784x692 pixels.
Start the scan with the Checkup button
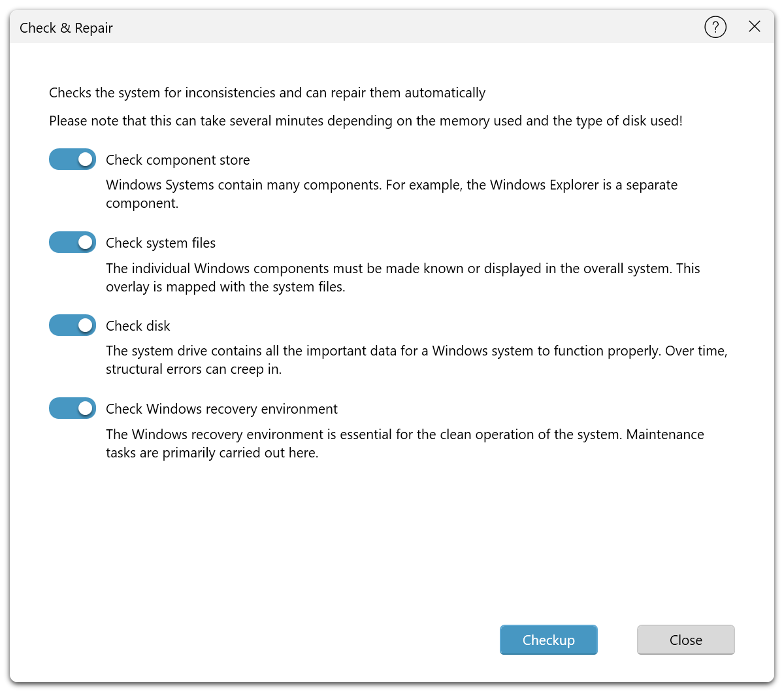(548, 640)
